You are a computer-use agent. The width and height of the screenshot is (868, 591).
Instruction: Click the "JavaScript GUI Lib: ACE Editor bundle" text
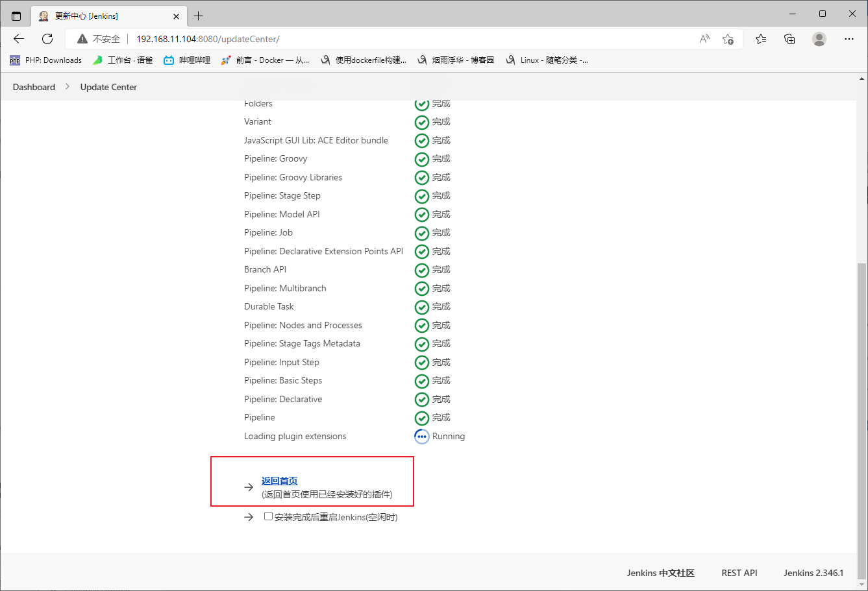click(316, 140)
